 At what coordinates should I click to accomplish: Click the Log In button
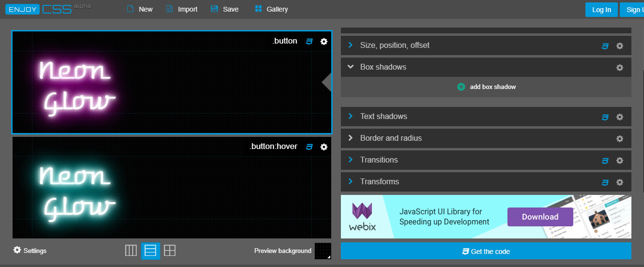(x=601, y=10)
